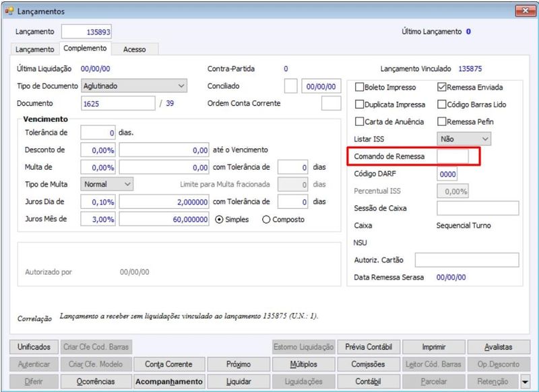Viewport: 539px width, 392px height.
Task: Click the Documento field containing 1625
Action: (119, 104)
